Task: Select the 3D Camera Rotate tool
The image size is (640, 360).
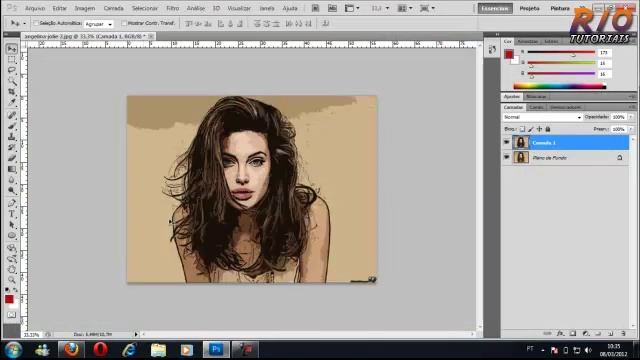Action: click(12, 259)
